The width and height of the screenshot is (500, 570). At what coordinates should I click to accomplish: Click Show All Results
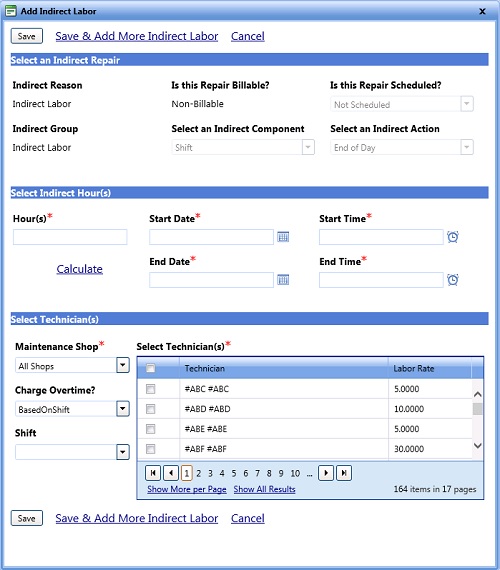(x=264, y=489)
